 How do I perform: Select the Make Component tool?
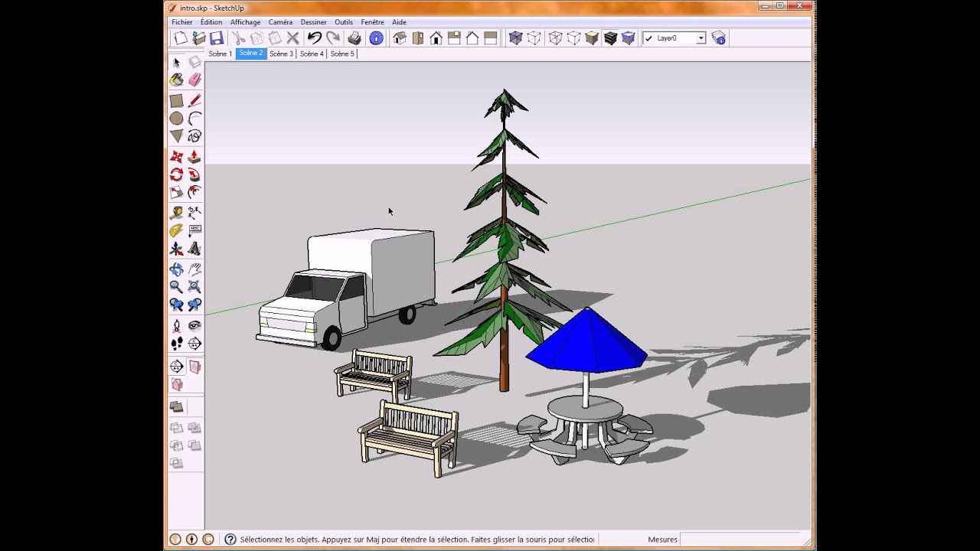[194, 62]
